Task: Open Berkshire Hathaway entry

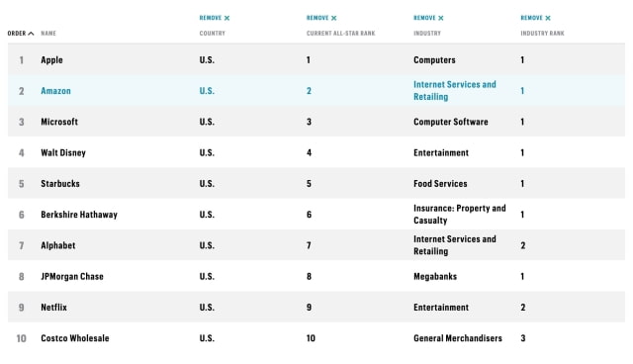Action: point(79,215)
